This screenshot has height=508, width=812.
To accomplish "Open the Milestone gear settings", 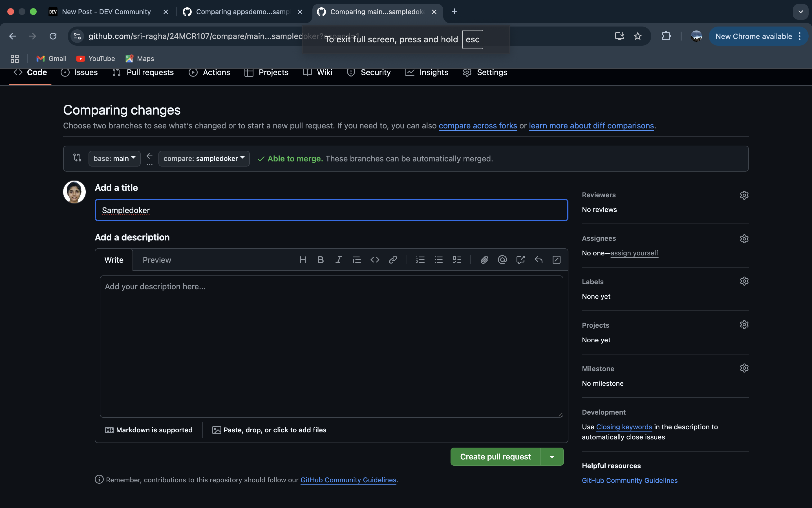I will click(x=744, y=368).
